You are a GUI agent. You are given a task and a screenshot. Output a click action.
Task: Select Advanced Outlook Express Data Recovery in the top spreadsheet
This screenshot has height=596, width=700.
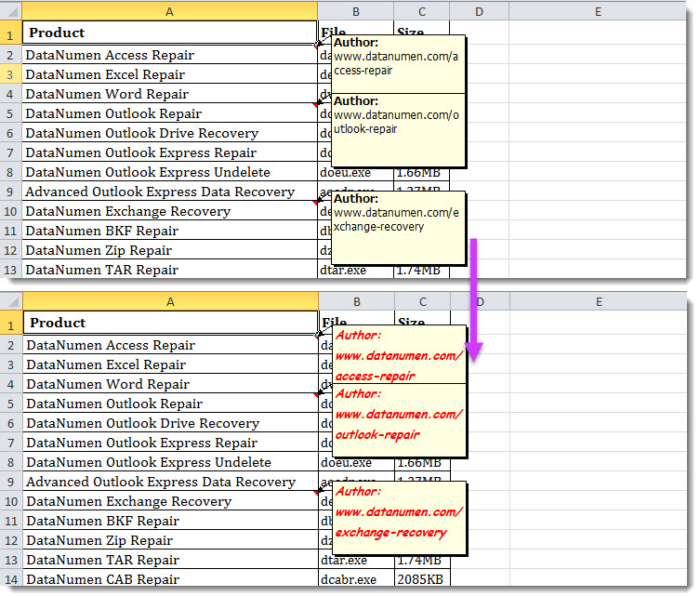tap(169, 192)
